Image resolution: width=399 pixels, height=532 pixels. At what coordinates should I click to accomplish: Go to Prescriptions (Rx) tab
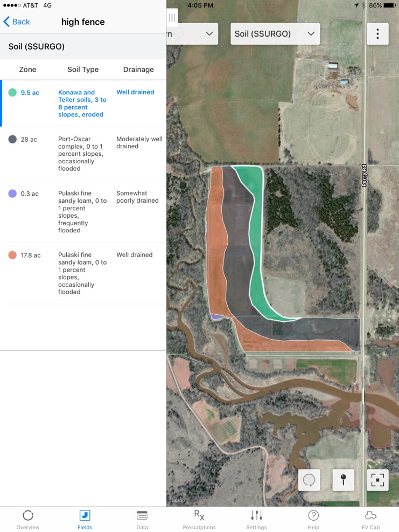point(199,519)
